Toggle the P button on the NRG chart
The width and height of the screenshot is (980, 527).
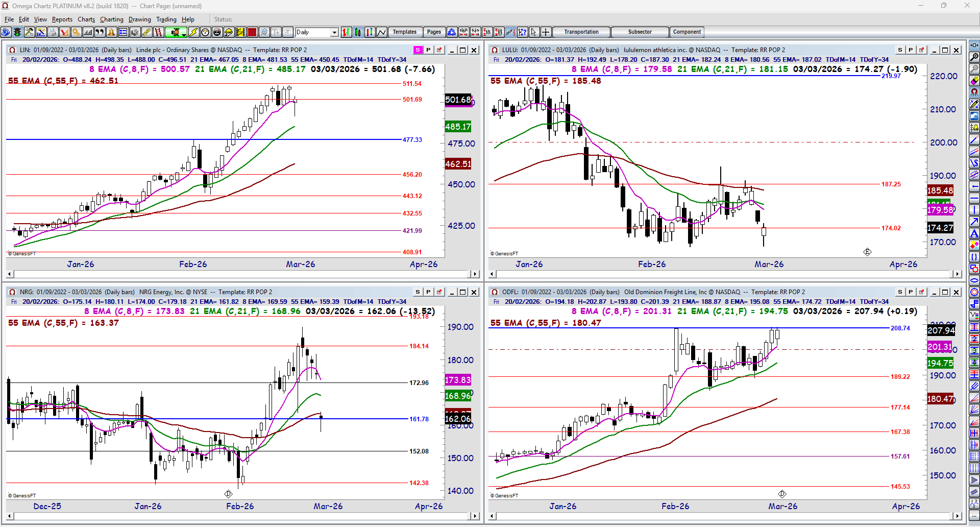[x=428, y=292]
